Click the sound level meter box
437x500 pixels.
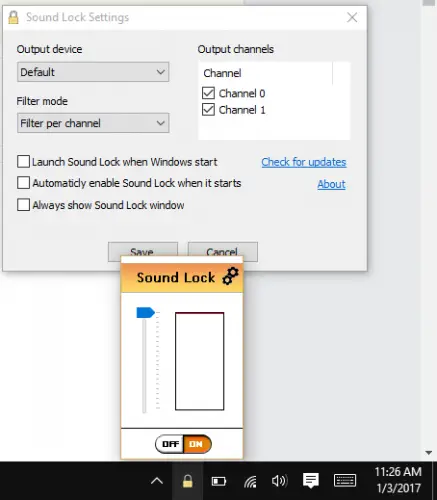pyautogui.click(x=200, y=361)
